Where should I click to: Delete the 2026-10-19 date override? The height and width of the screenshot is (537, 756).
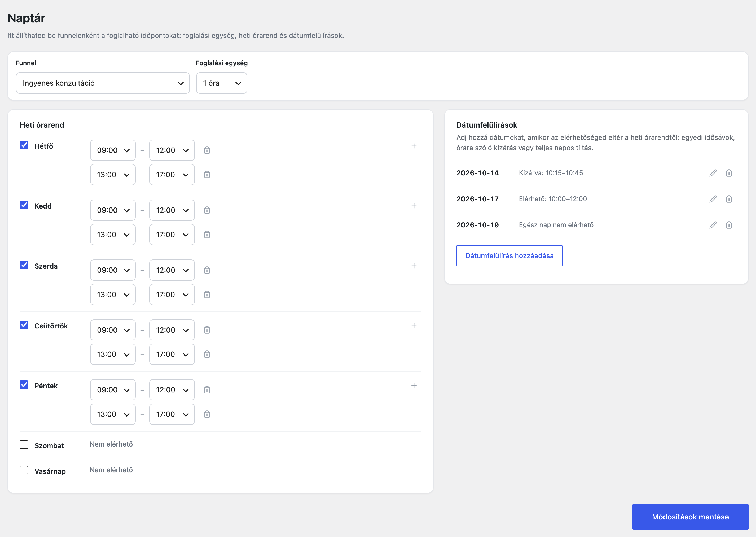(x=729, y=225)
